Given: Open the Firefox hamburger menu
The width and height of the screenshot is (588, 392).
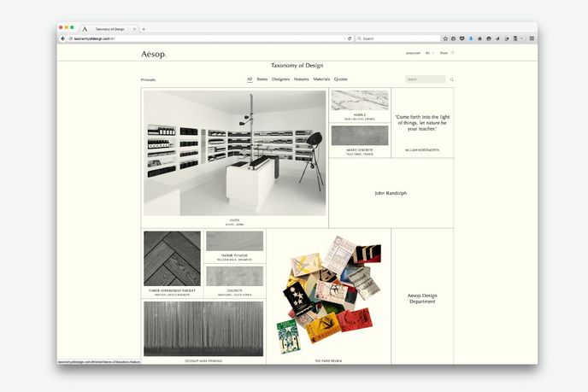Looking at the screenshot, I should pyautogui.click(x=532, y=38).
